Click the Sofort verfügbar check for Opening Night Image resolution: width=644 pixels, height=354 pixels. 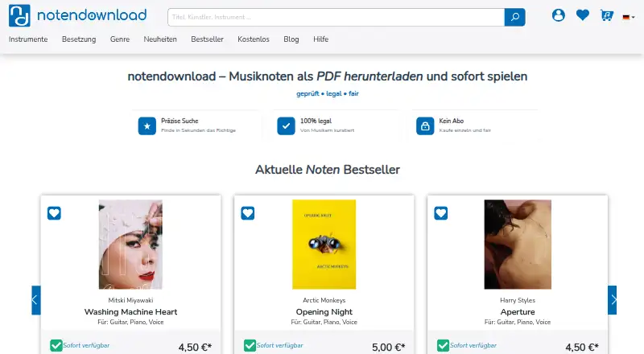click(x=250, y=345)
